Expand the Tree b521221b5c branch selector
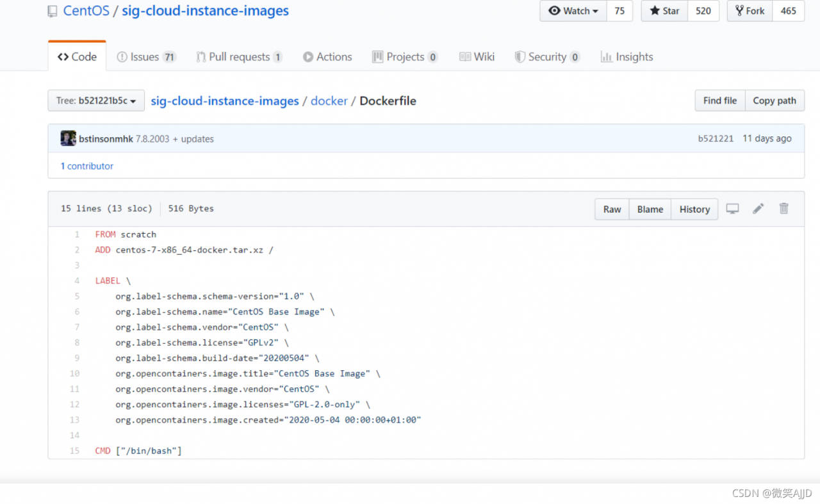 click(96, 101)
